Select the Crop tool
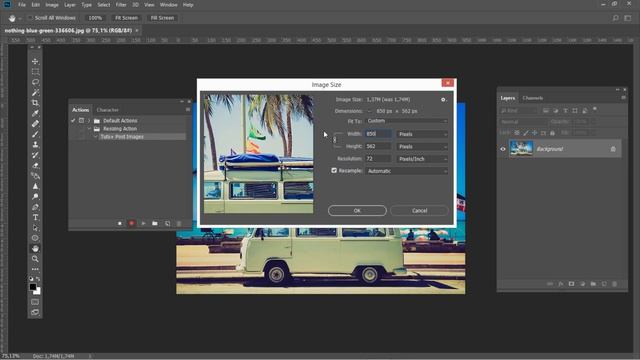640x360 pixels. point(35,103)
